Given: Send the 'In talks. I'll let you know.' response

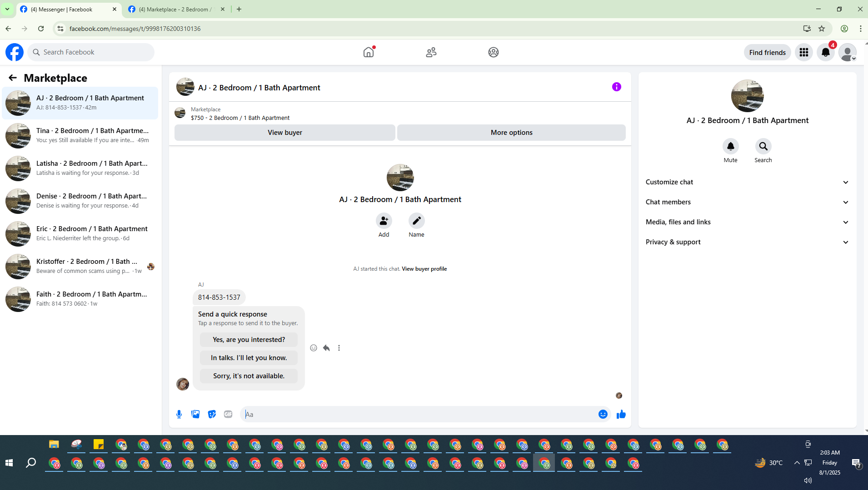Looking at the screenshot, I should [249, 358].
